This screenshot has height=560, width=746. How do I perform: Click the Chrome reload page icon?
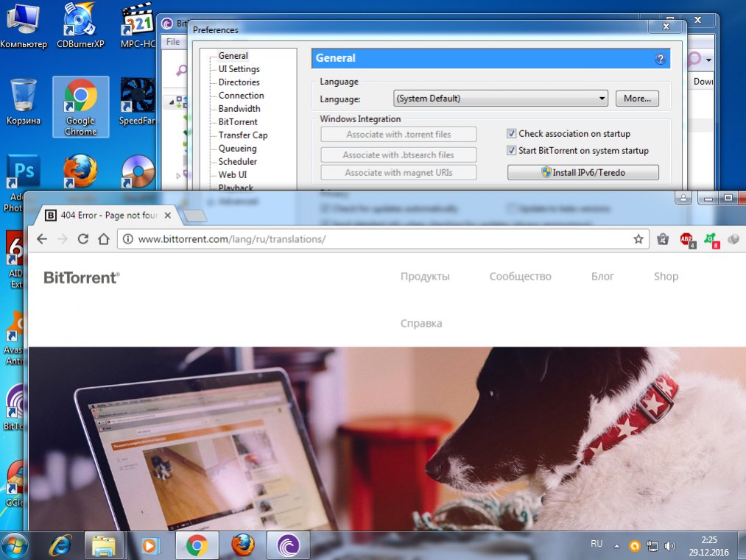pyautogui.click(x=83, y=239)
